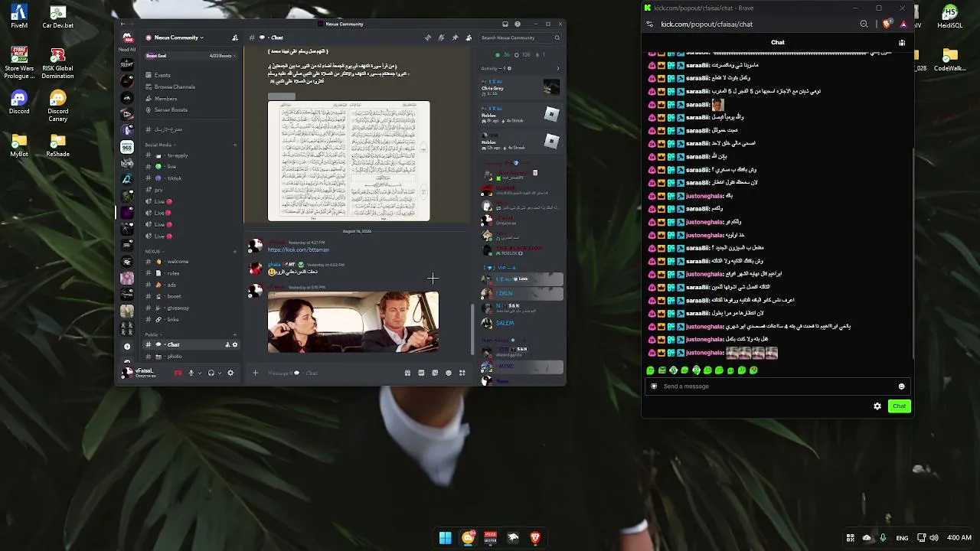The image size is (980, 551).
Task: Open apps icon in Discord message bar
Action: [x=462, y=373]
